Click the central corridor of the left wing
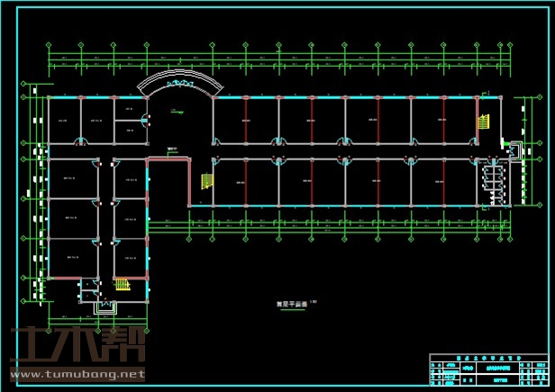 [x=106, y=216]
